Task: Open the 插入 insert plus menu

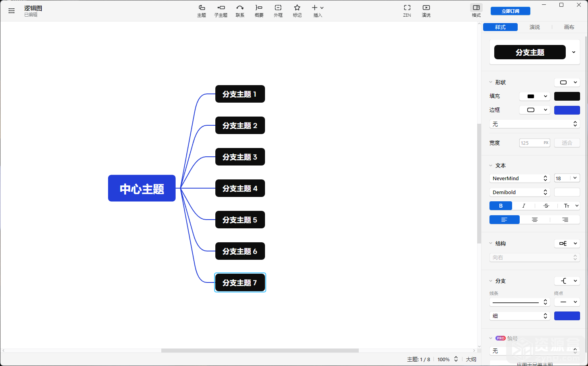Action: (x=318, y=11)
